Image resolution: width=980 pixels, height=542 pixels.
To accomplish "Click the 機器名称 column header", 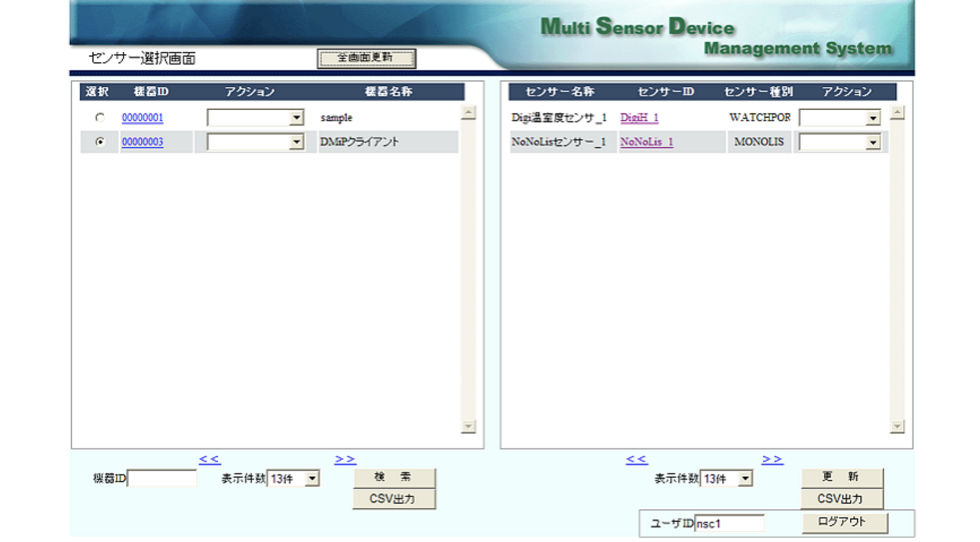I will [388, 91].
